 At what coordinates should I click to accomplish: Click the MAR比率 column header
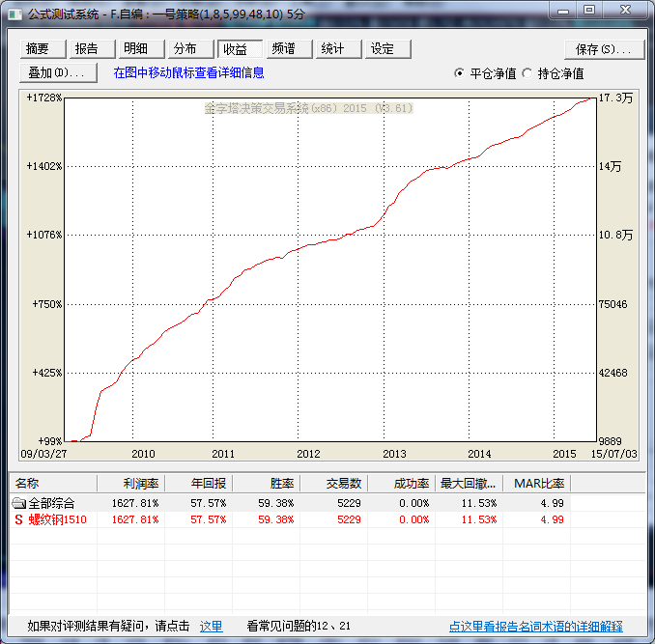tap(536, 483)
